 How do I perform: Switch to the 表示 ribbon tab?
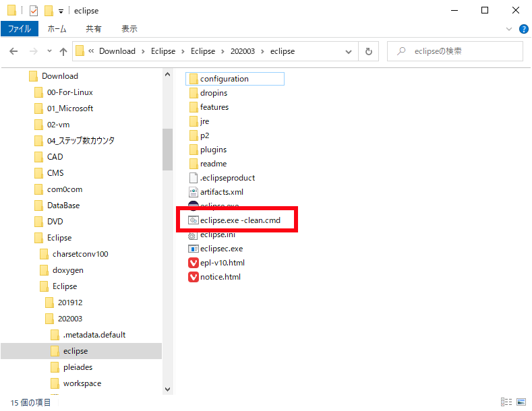click(x=129, y=29)
